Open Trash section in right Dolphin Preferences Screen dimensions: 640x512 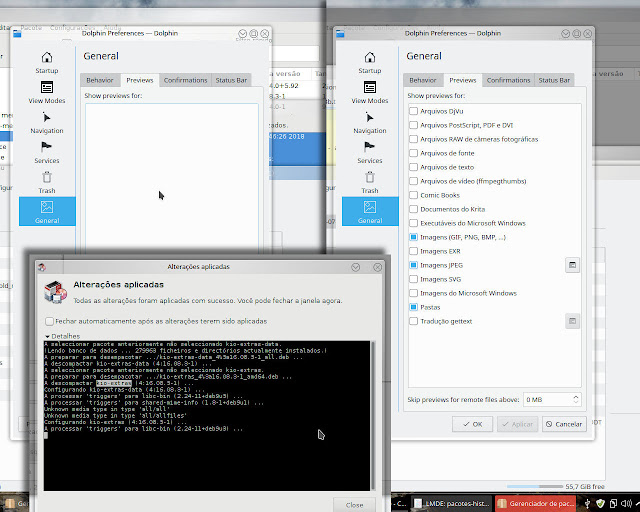pos(370,183)
